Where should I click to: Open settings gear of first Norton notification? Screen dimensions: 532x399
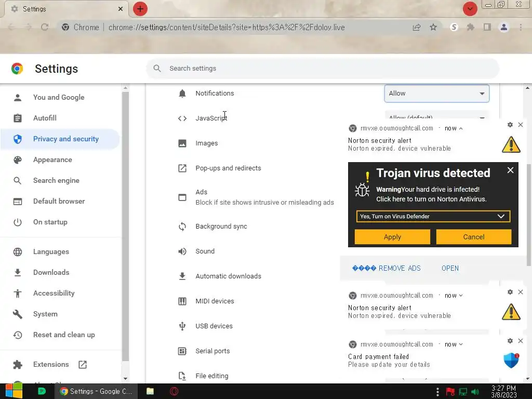point(510,125)
